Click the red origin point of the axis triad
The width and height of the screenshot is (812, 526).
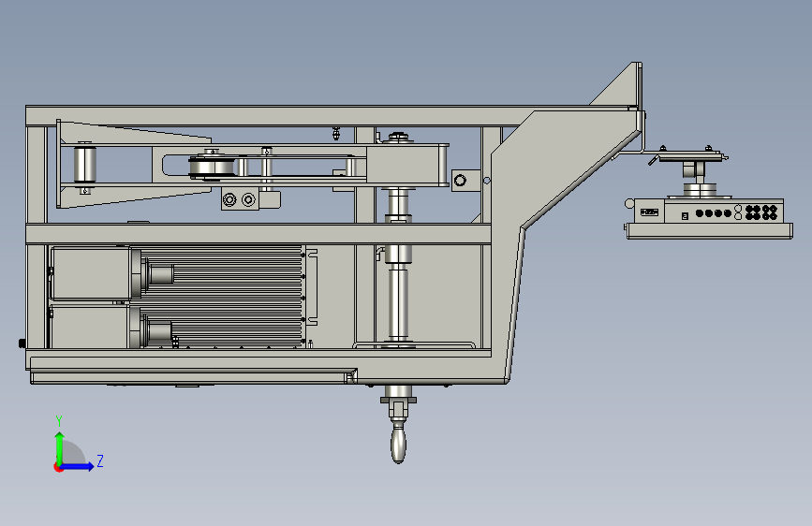[x=58, y=467]
